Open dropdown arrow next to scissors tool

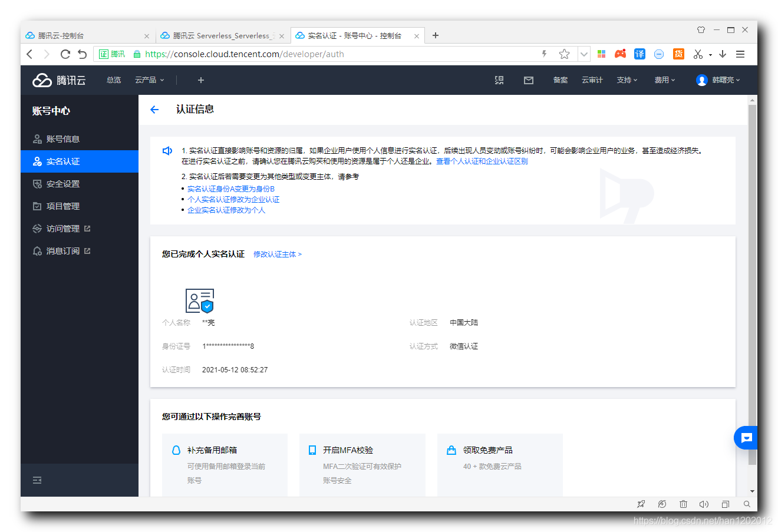[710, 55]
